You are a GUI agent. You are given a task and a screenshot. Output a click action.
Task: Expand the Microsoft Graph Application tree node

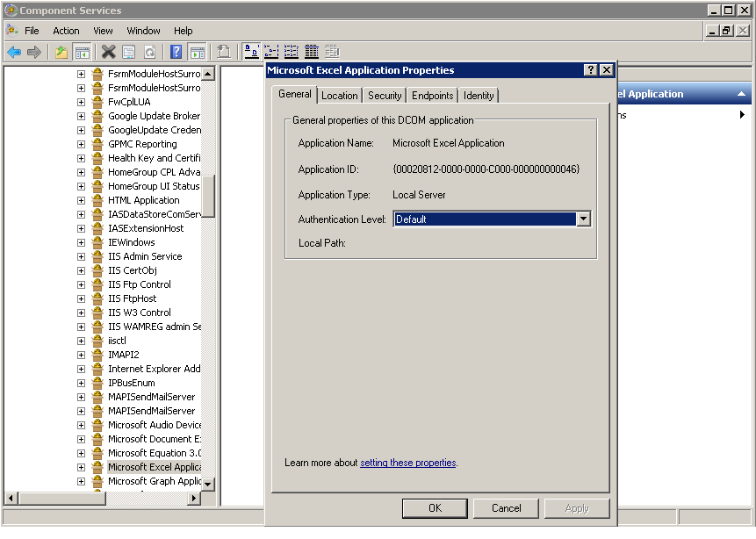pos(83,480)
